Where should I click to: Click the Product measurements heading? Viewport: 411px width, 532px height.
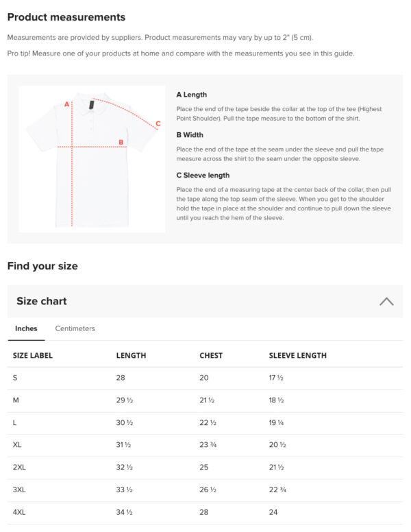click(66, 17)
